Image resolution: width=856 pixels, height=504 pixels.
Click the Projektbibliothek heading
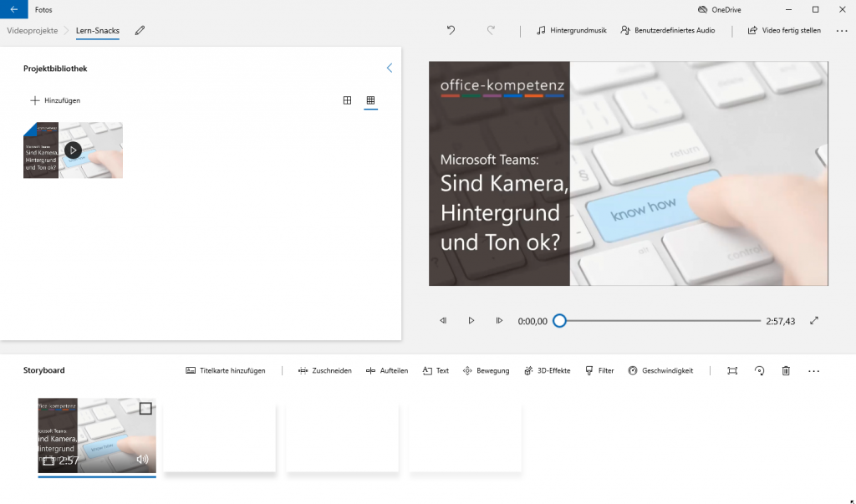click(55, 69)
